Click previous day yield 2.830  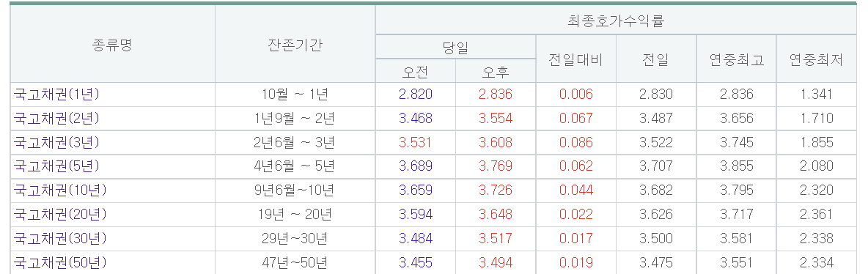(x=656, y=94)
